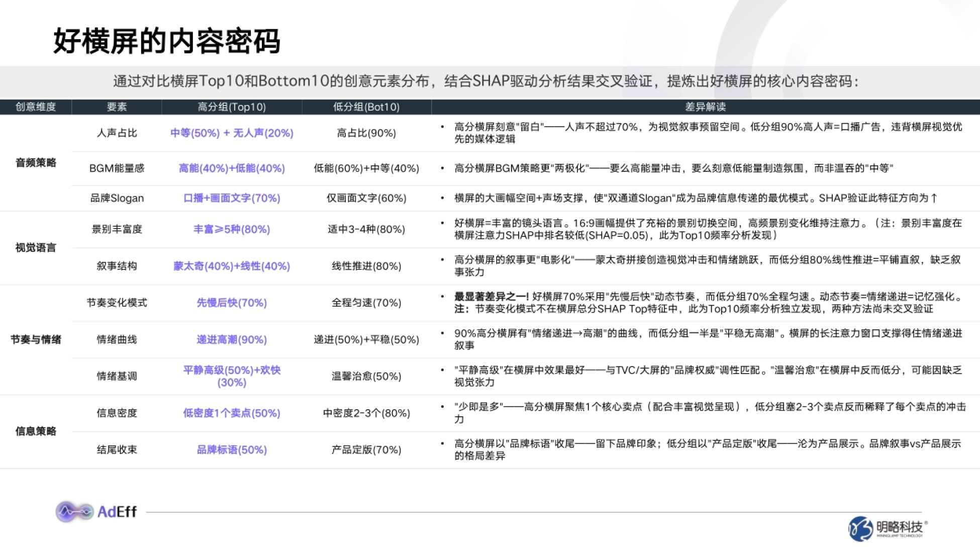Select 丰富≥5种(80%) value
Viewport: 980px width, 552px height.
232,229
